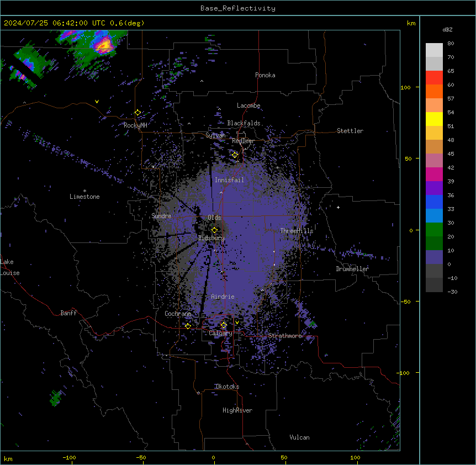Click the Okotoks label

pyautogui.click(x=228, y=387)
